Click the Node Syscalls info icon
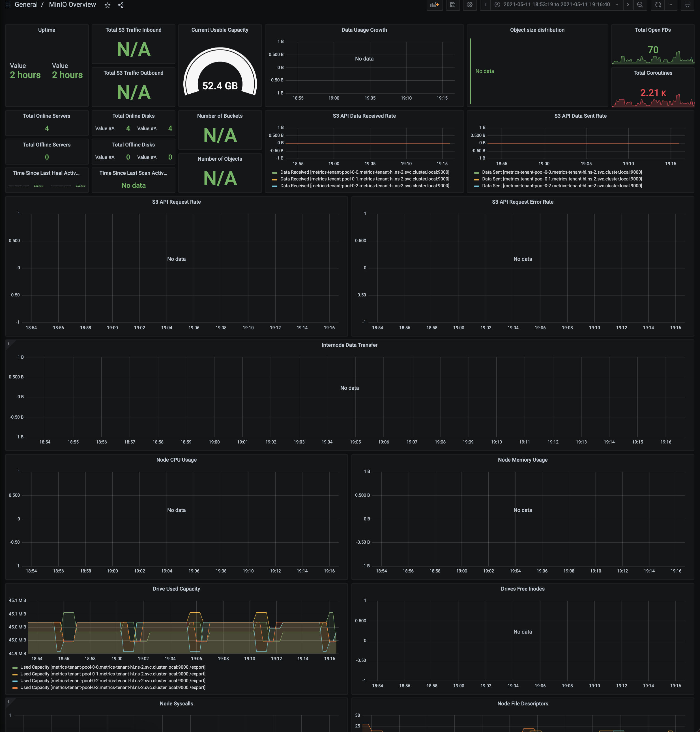Viewport: 700px width, 732px height. tap(8, 702)
